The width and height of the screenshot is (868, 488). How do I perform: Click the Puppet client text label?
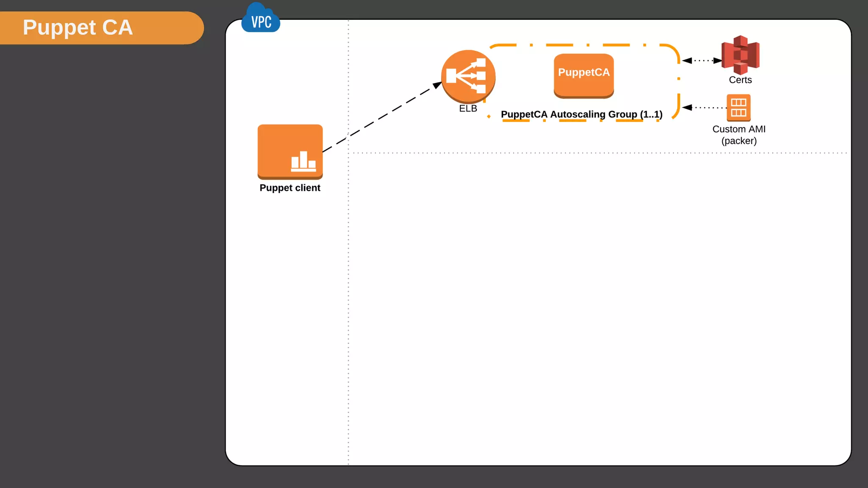click(290, 188)
